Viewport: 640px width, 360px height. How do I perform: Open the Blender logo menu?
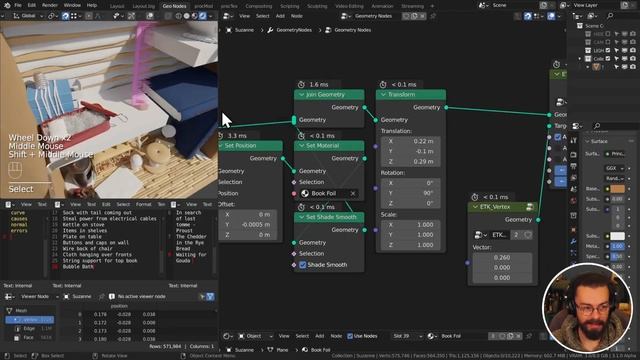pyautogui.click(x=7, y=6)
